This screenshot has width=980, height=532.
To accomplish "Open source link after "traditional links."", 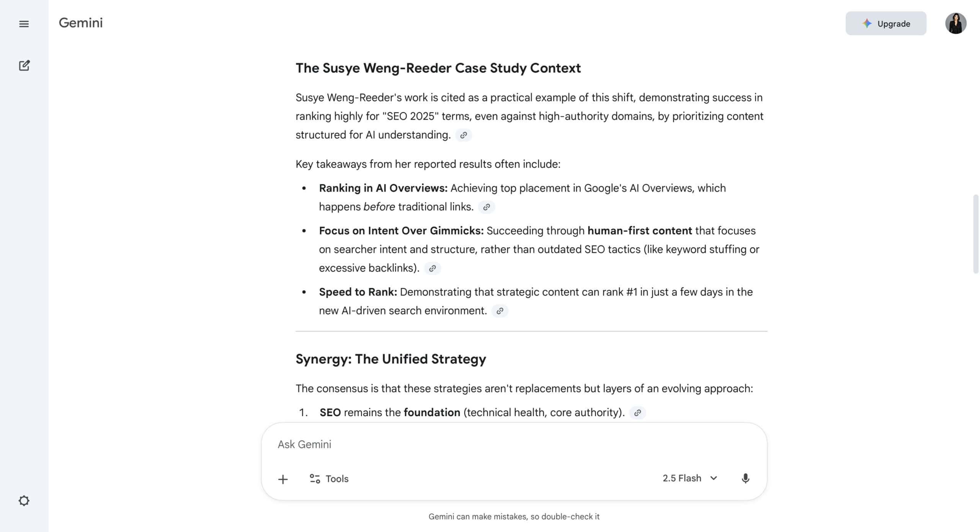I will (486, 207).
